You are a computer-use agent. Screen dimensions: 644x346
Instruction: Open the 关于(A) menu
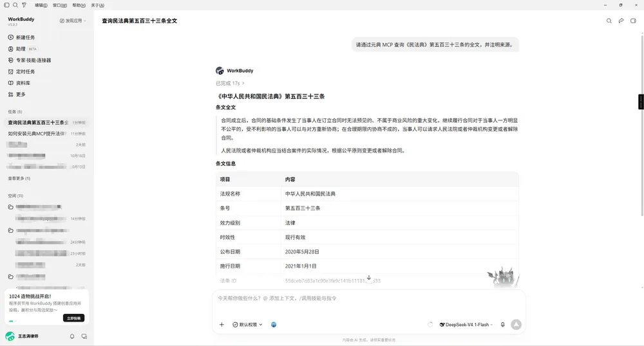tap(98, 5)
